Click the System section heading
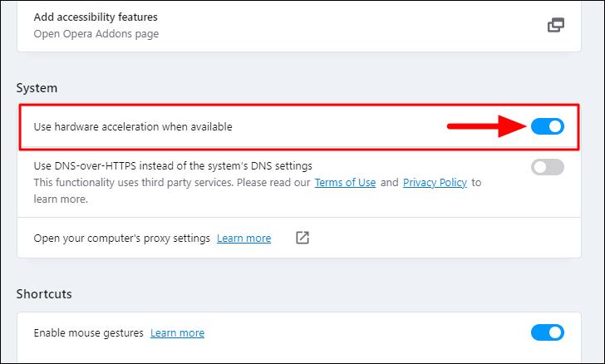605x364 pixels. coord(37,88)
